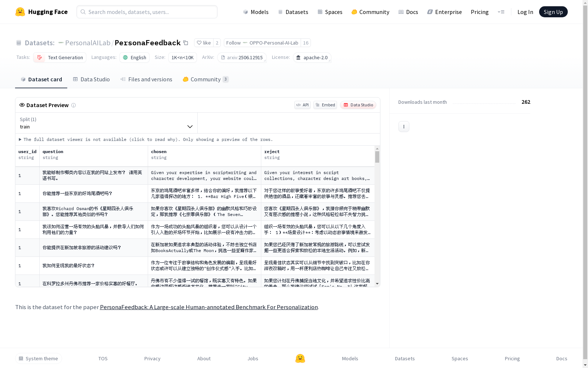Like the PersonaFeedback dataset

pyautogui.click(x=204, y=43)
